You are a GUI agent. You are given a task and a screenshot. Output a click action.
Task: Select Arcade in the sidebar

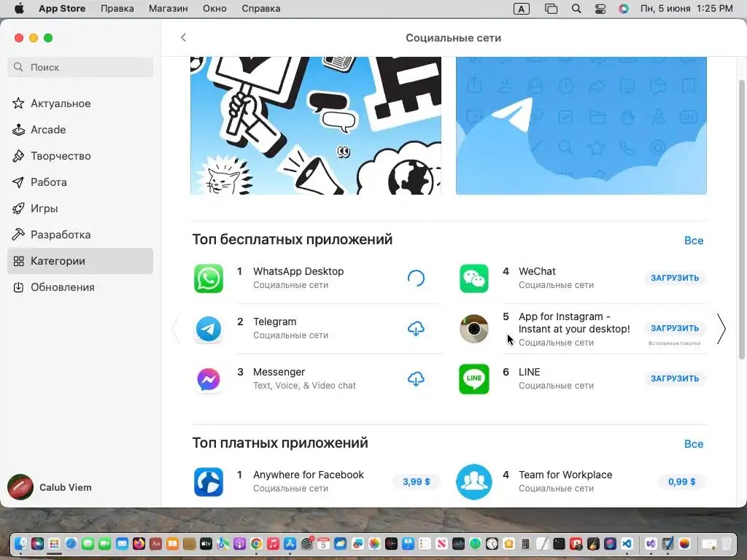coord(80,130)
